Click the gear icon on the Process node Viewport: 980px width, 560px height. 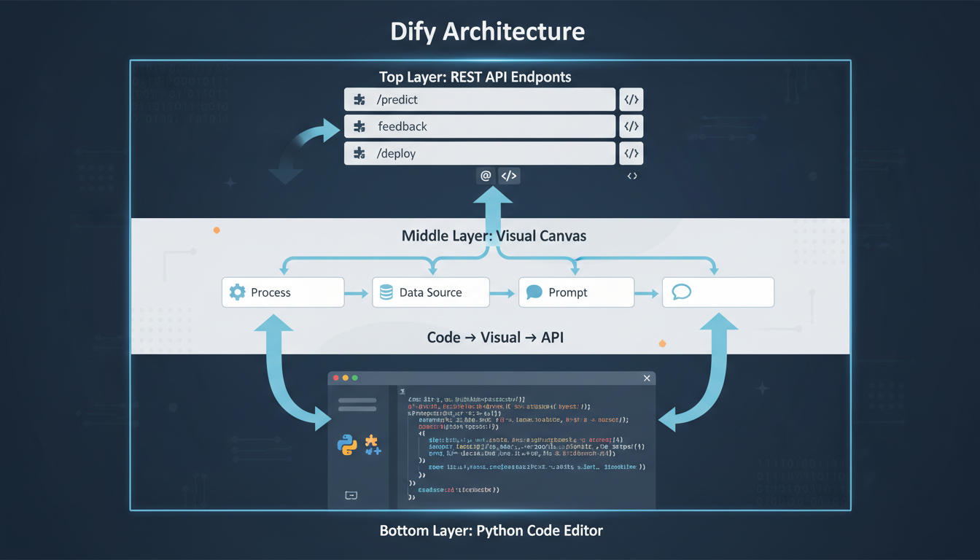point(236,292)
